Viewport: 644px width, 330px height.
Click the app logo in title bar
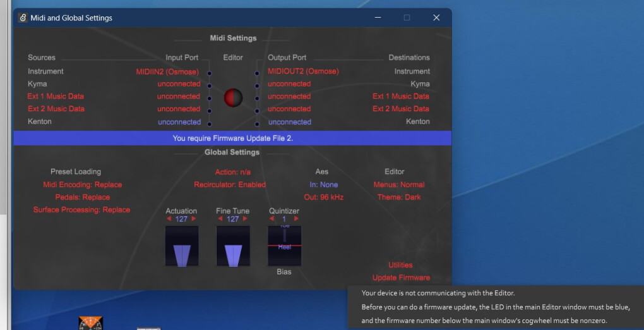tap(23, 18)
